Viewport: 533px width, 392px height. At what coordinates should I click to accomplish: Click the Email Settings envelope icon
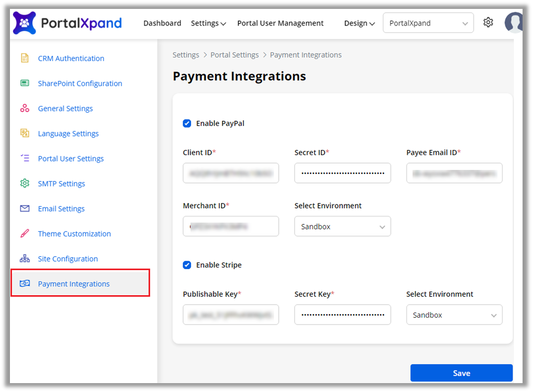[25, 209]
